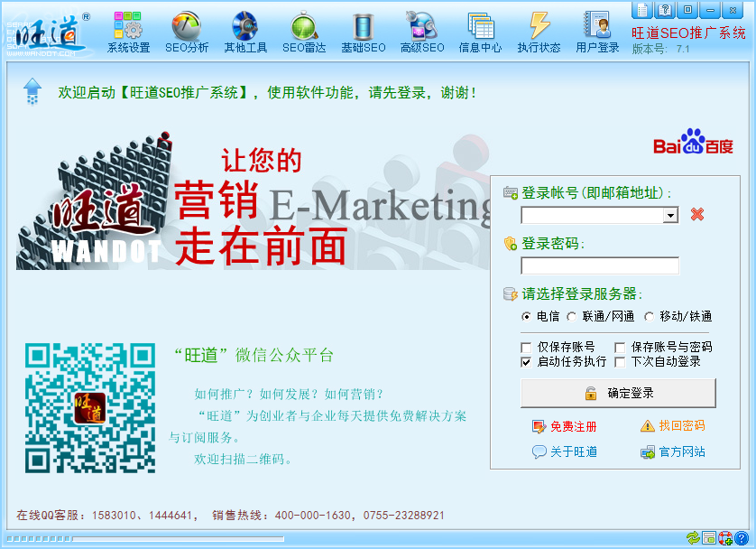Click the WeChat QR code image
This screenshot has height=549, width=756.
point(90,408)
